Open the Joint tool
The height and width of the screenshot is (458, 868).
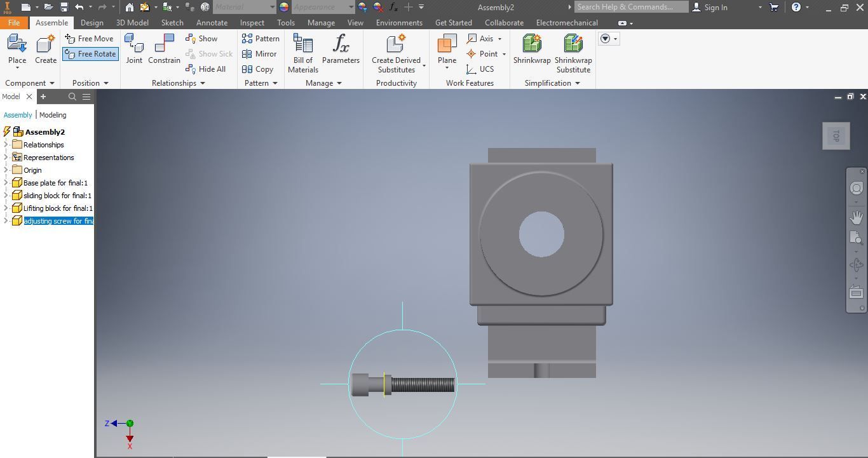click(134, 50)
